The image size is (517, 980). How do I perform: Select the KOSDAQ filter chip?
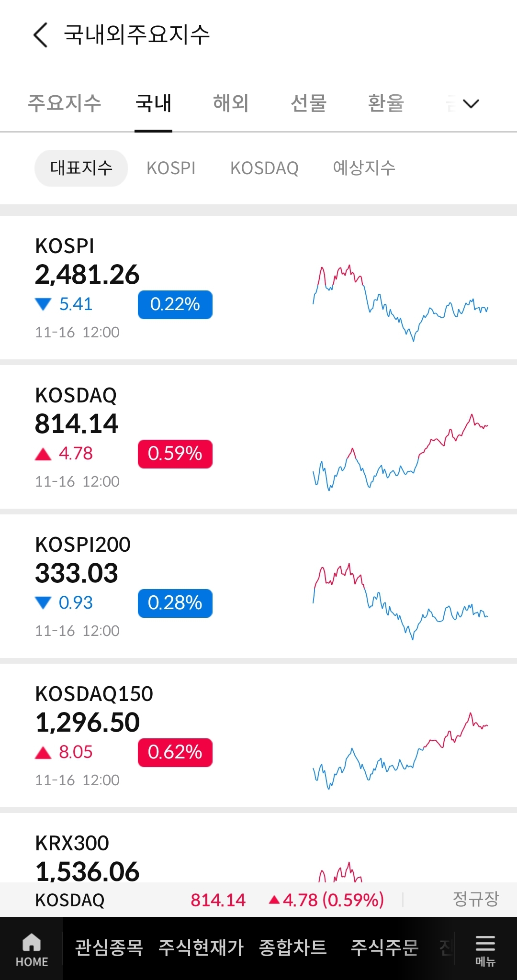(264, 168)
